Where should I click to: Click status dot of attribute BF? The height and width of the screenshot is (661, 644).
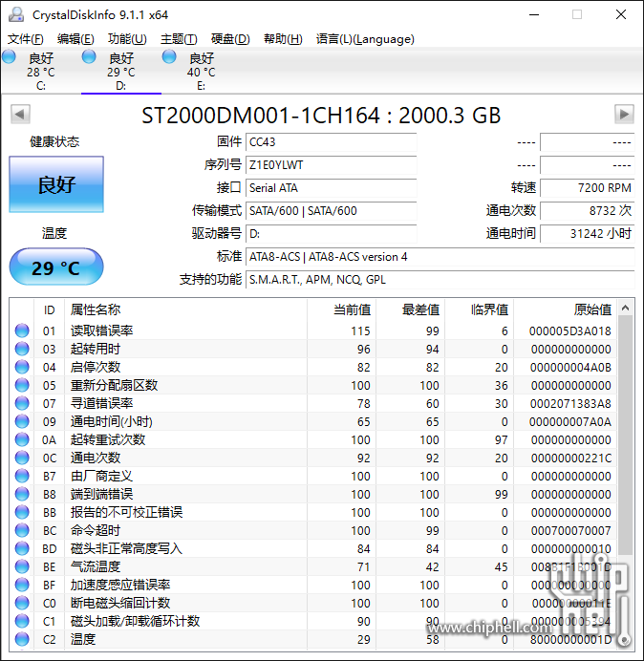[22, 585]
